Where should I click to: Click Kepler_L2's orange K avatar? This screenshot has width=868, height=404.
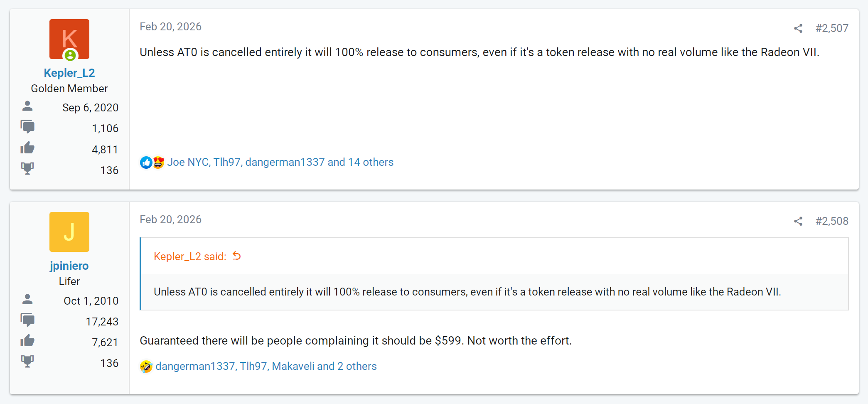(x=69, y=37)
